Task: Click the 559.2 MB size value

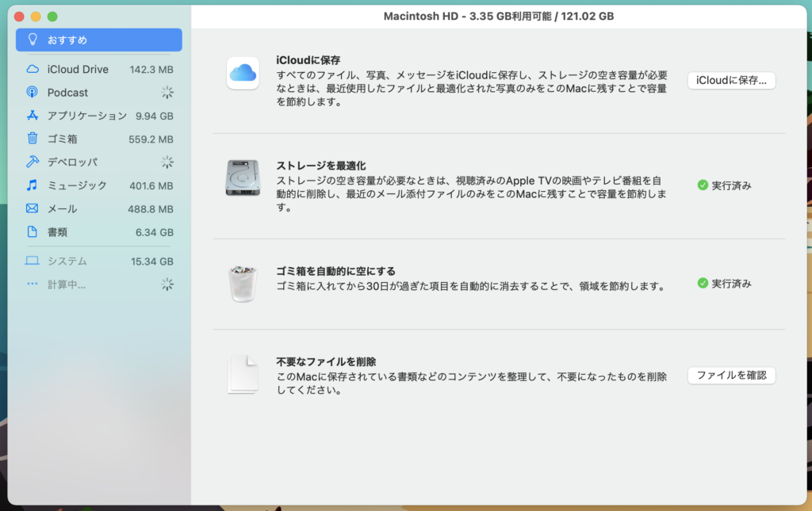Action: (x=151, y=139)
